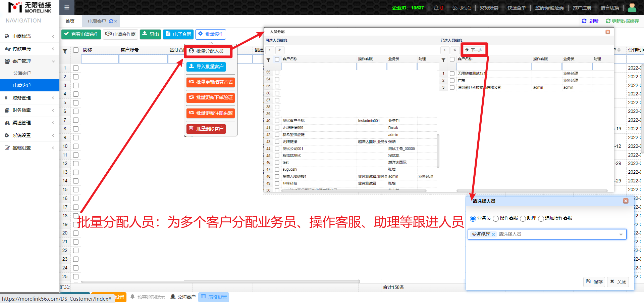Open the 请选择人员 dropdown arrow
The image size is (644, 303).
(621, 234)
